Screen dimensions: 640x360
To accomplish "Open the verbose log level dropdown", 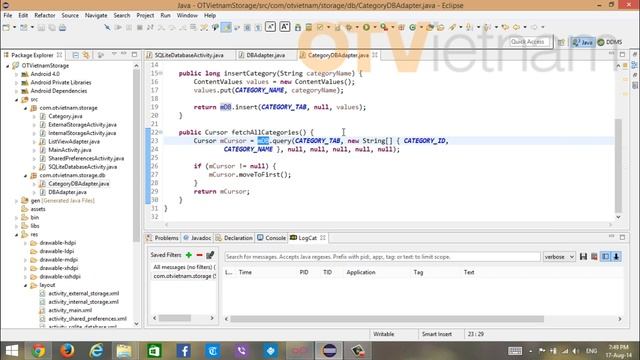I will 559,257.
